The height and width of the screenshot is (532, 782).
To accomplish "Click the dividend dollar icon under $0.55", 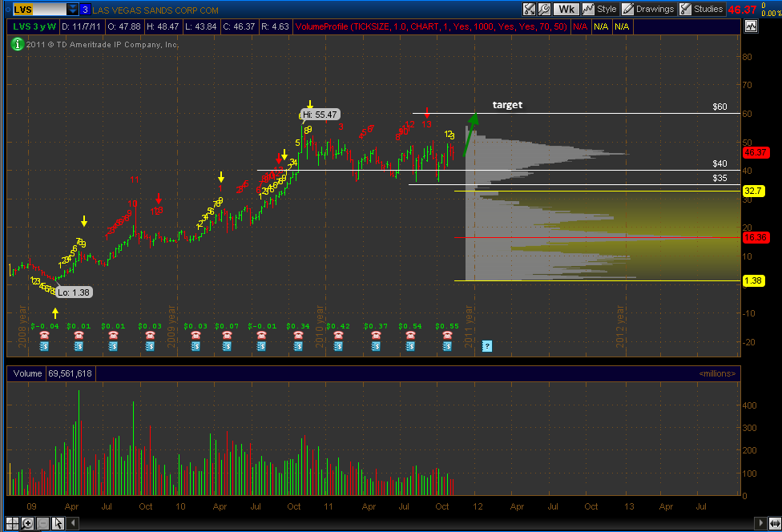I will [x=447, y=346].
